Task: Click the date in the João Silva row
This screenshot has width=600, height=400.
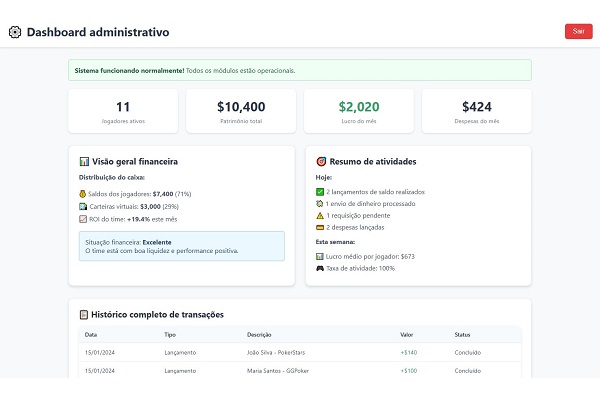Action: [x=99, y=353]
